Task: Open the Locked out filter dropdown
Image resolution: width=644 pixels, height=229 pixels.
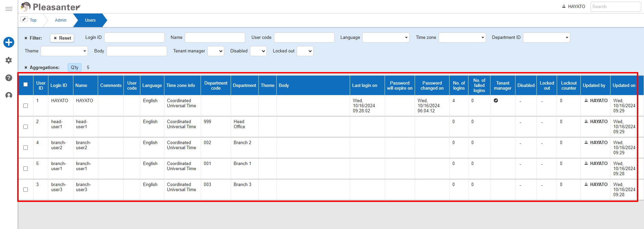Action: coord(305,51)
